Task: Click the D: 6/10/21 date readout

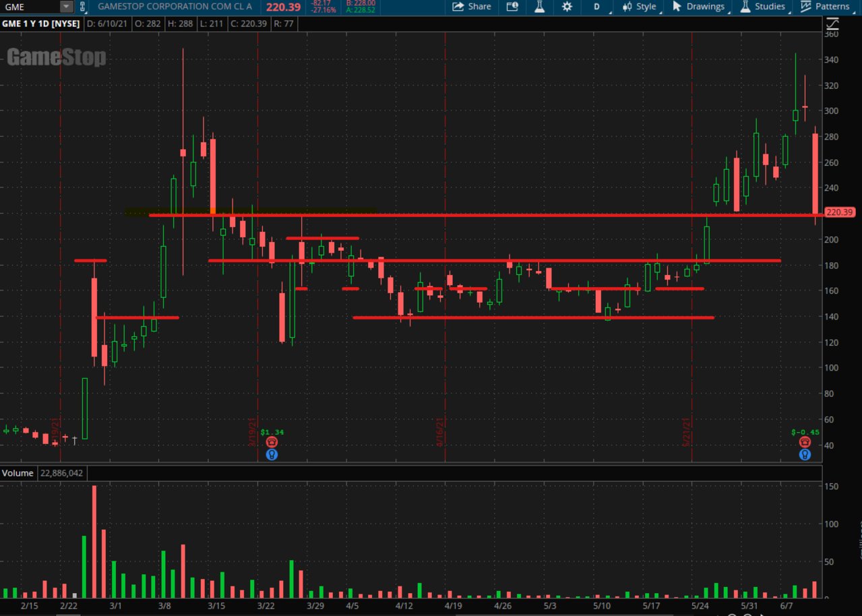Action: [106, 24]
